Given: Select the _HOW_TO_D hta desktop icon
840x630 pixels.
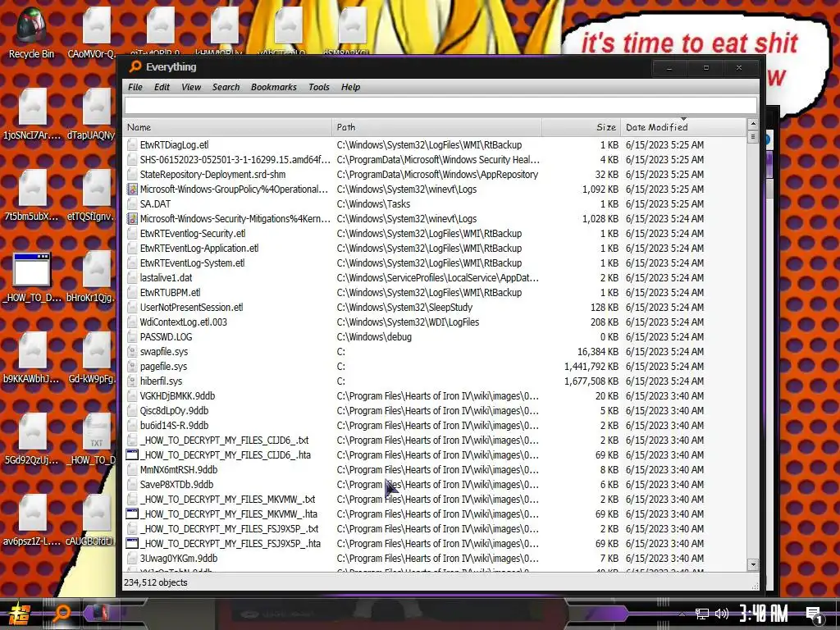Looking at the screenshot, I should click(32, 277).
